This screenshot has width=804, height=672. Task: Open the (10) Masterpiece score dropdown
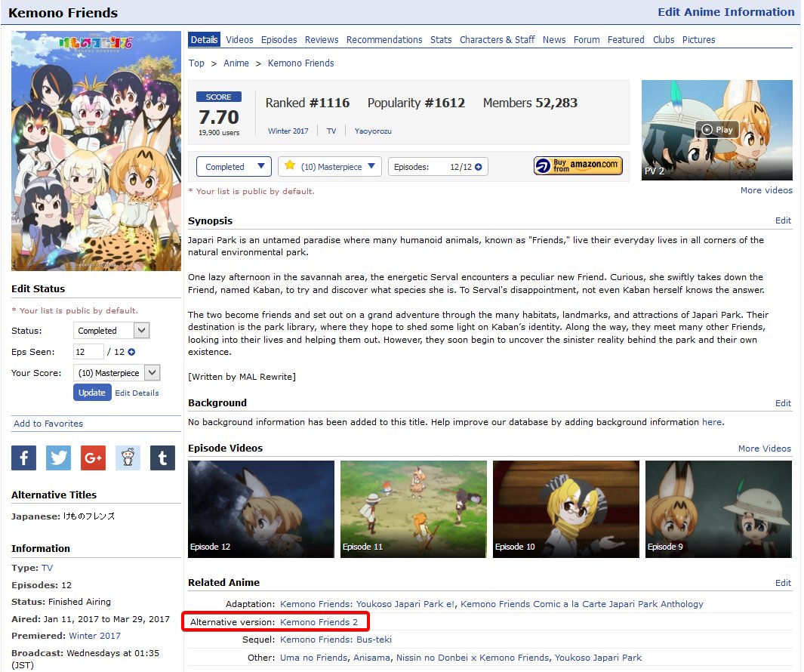[x=330, y=166]
